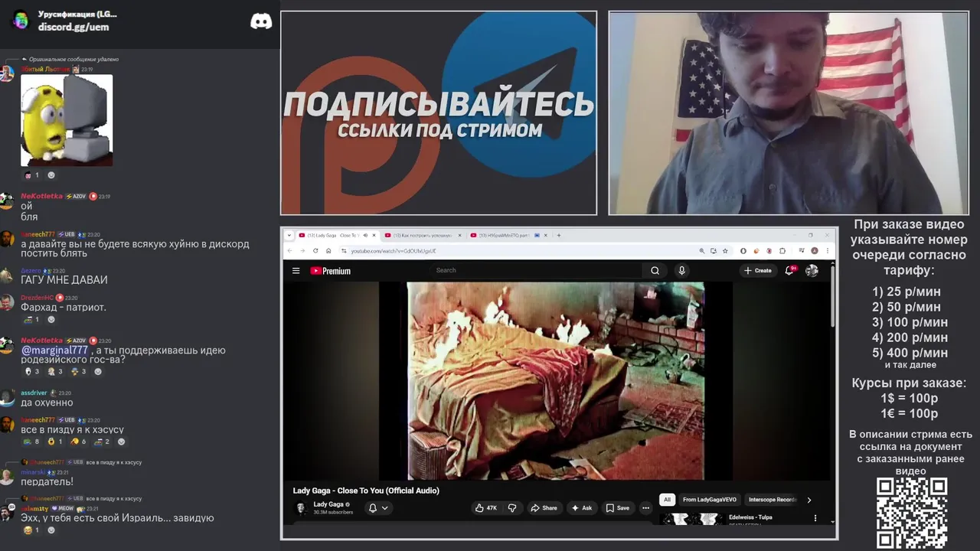The image size is (980, 551).
Task: Open the Discord server icon
Action: click(x=21, y=21)
